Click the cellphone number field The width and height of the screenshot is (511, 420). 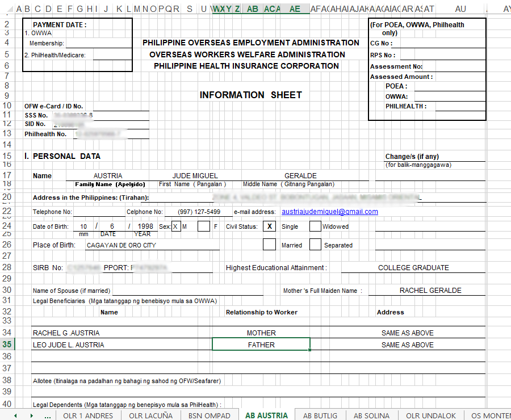click(198, 212)
